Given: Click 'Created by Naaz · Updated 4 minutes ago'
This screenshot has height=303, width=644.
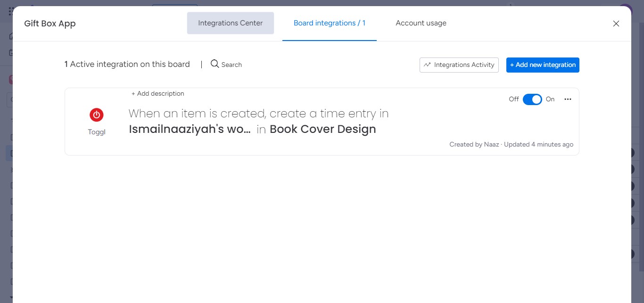Looking at the screenshot, I should (x=512, y=145).
